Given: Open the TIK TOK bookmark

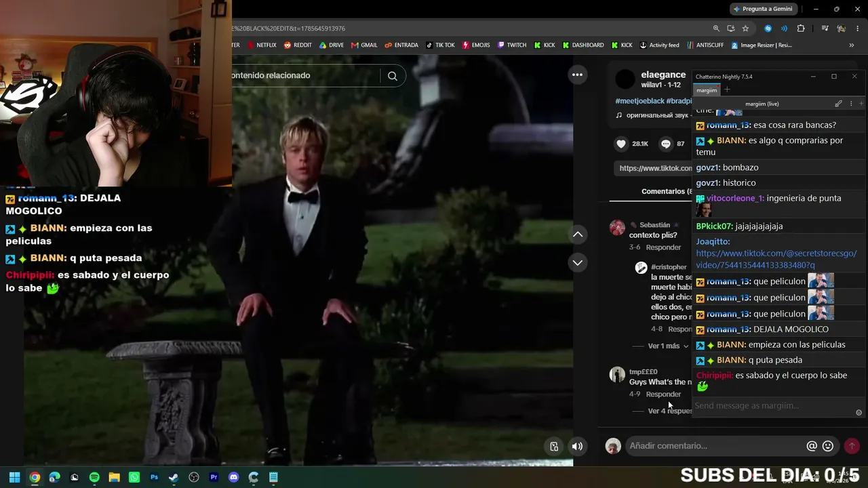Looking at the screenshot, I should [440, 45].
